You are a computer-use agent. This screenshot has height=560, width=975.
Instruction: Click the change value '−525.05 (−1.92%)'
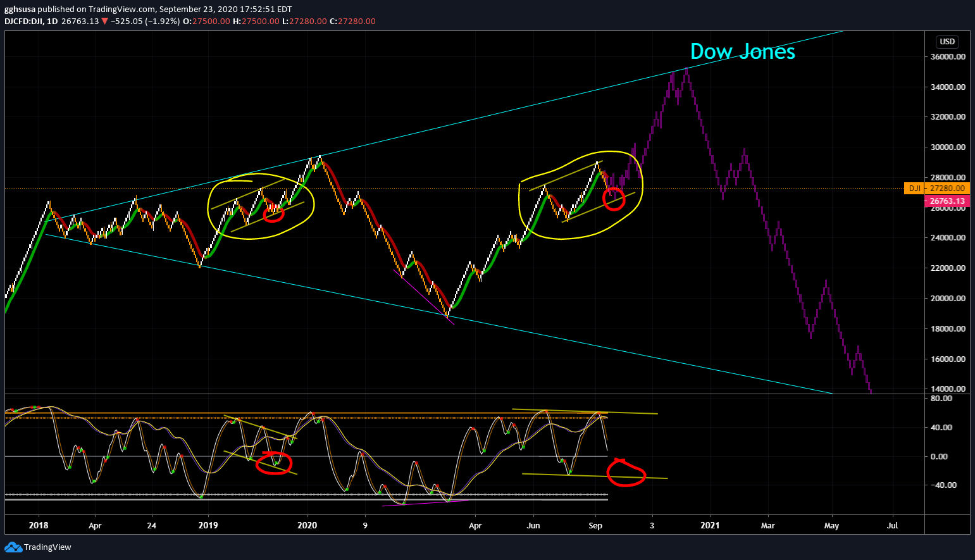pyautogui.click(x=145, y=21)
